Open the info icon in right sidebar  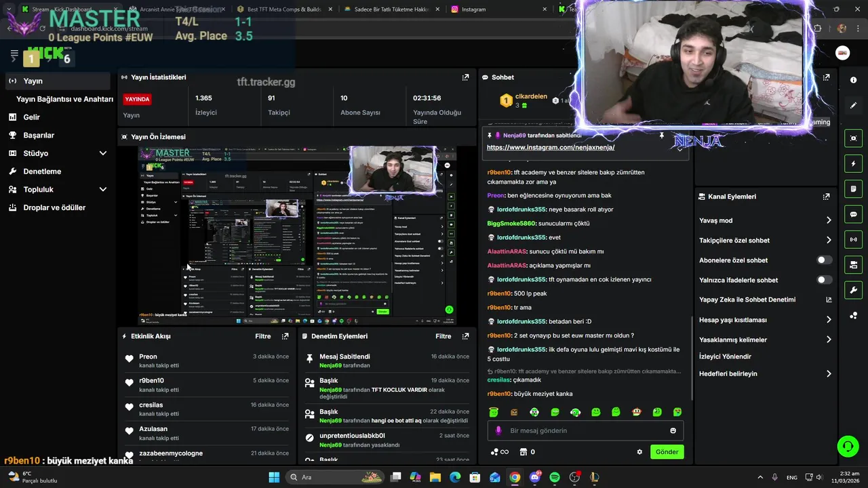(853, 80)
